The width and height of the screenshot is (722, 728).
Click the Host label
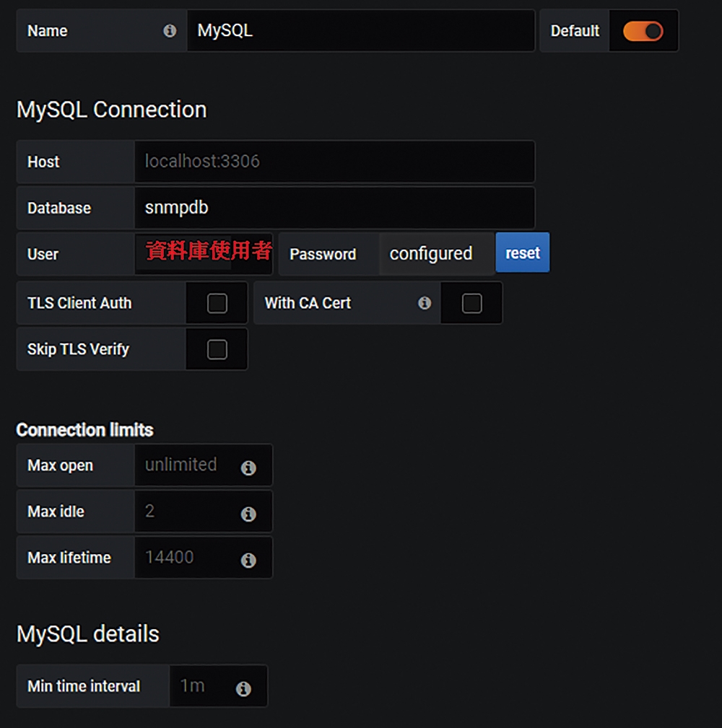pyautogui.click(x=43, y=162)
